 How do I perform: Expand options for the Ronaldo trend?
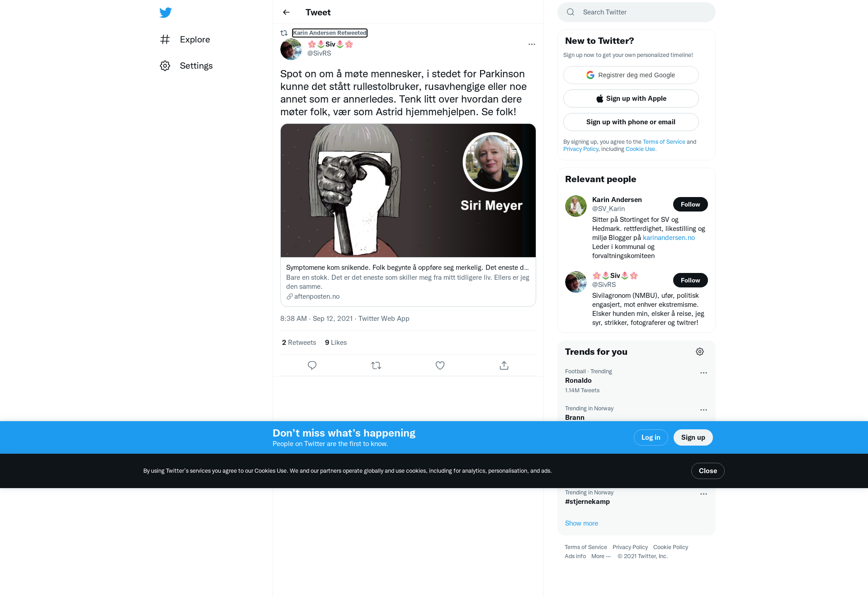click(x=703, y=373)
